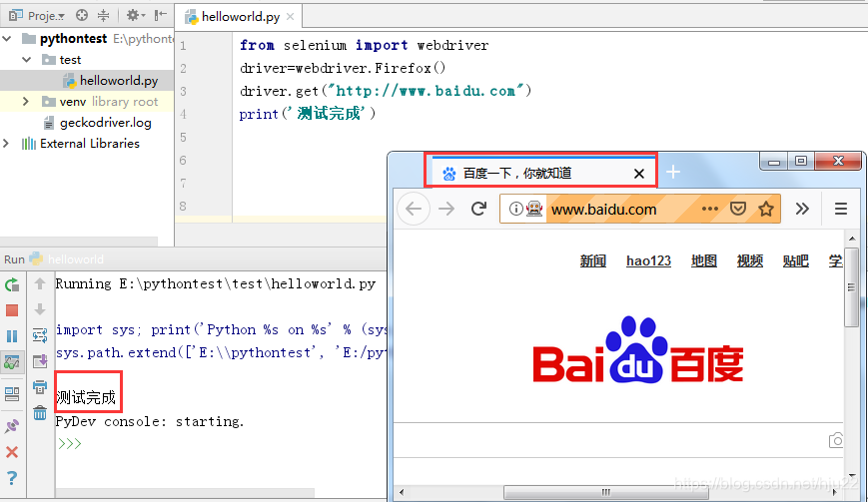Click scroll to end icon in console
Screen dimensions: 868x502
[x=40, y=361]
